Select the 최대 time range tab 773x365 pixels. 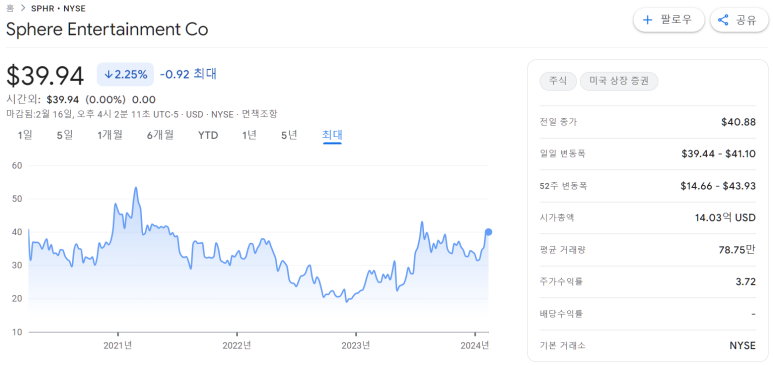(332, 135)
